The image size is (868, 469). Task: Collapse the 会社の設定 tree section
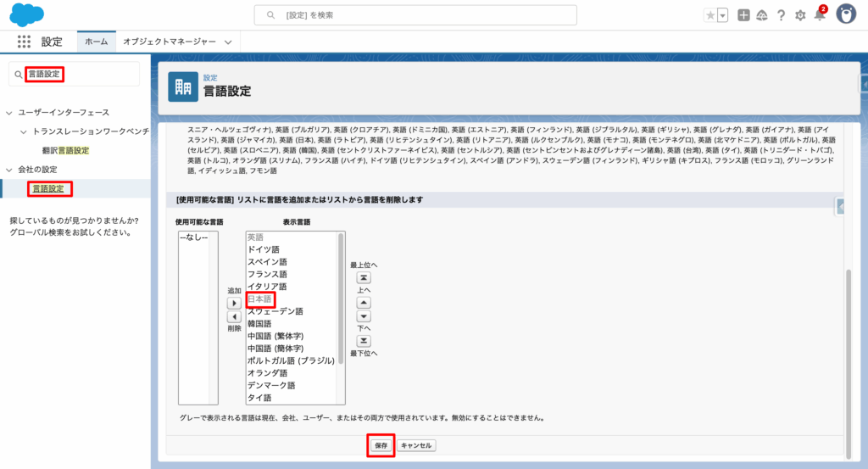pos(9,170)
